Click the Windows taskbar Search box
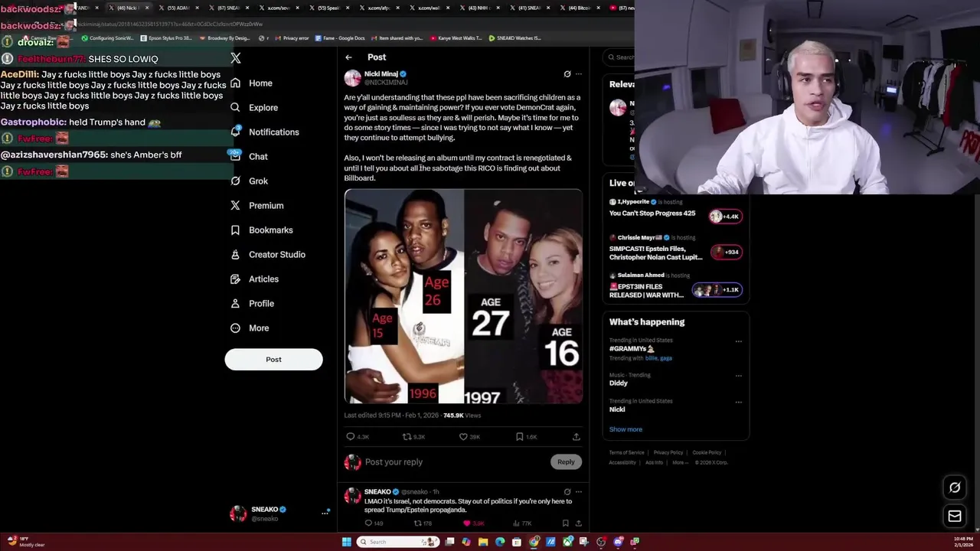Viewport: 980px width, 551px height. (x=397, y=542)
